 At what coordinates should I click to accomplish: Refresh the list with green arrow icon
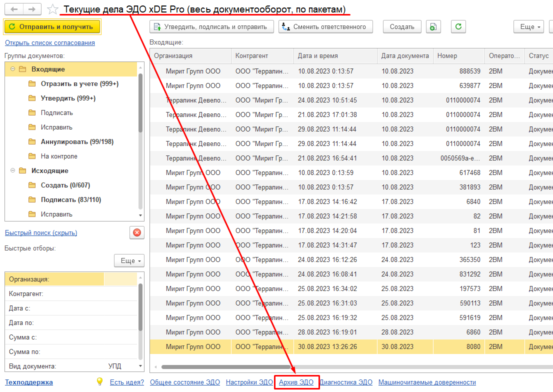458,27
